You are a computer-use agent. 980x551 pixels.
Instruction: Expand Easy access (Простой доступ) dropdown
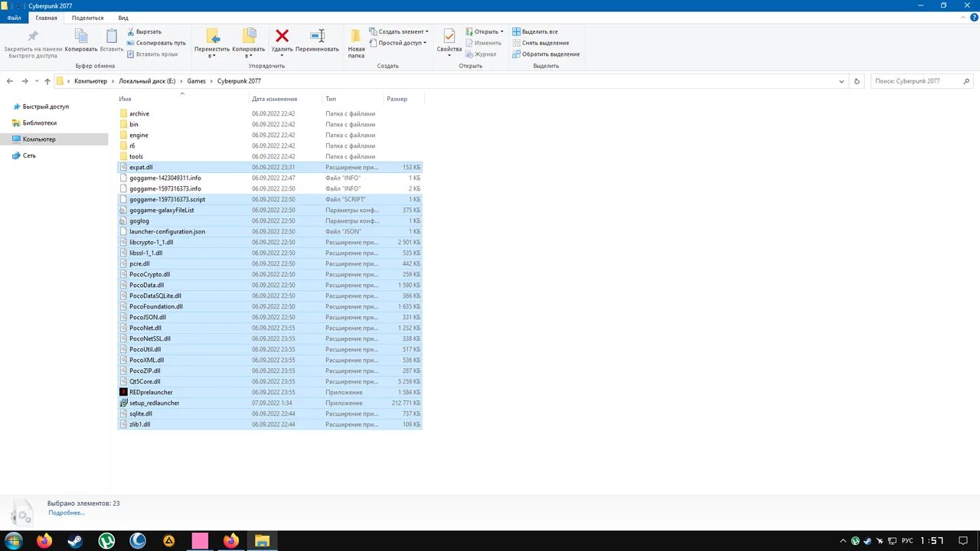398,43
